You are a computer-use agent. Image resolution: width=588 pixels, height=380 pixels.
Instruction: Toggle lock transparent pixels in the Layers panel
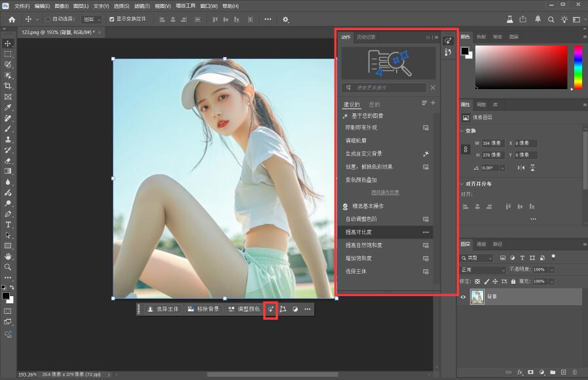tap(479, 281)
